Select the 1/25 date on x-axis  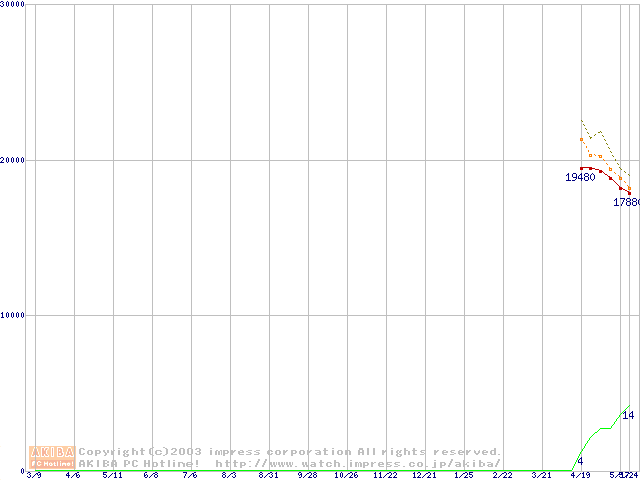(463, 475)
